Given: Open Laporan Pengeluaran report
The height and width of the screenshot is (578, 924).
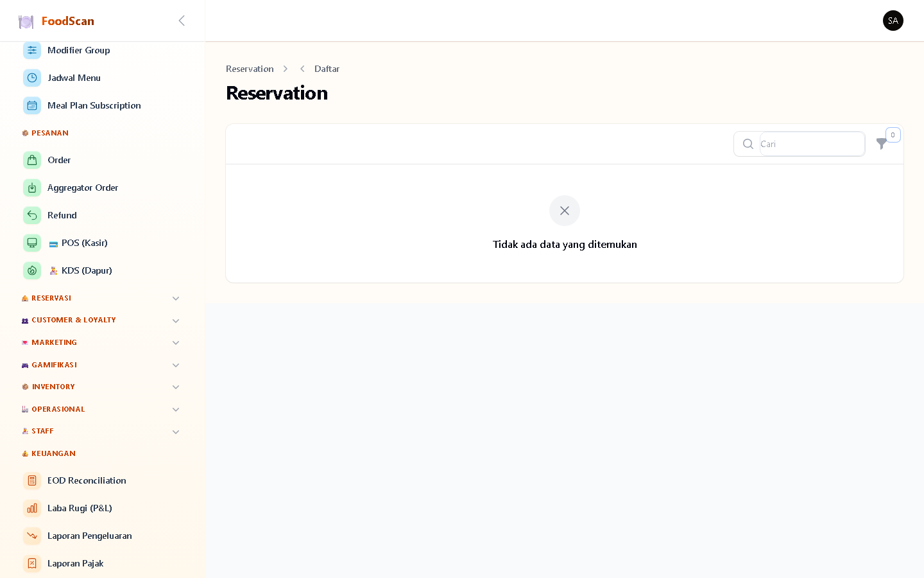Looking at the screenshot, I should [x=101, y=536].
